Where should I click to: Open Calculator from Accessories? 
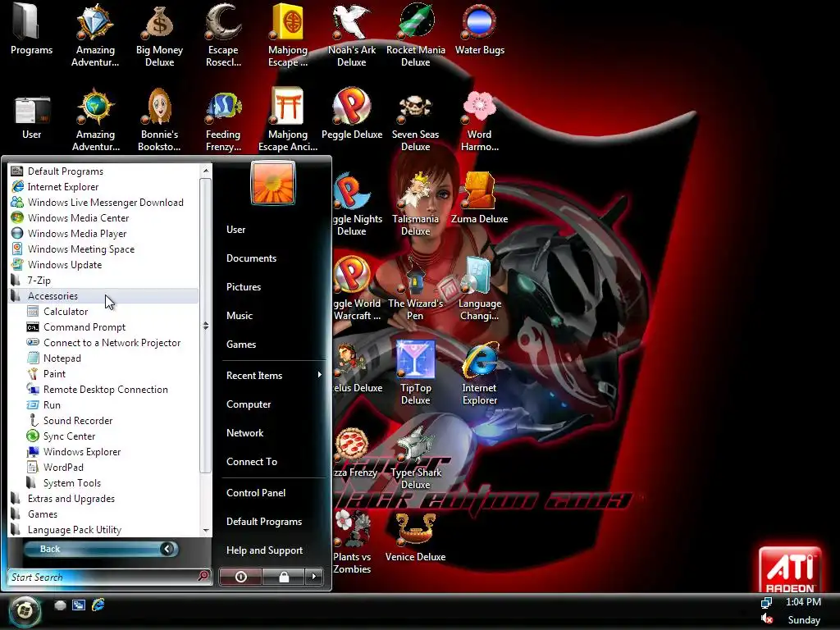(x=112, y=311)
